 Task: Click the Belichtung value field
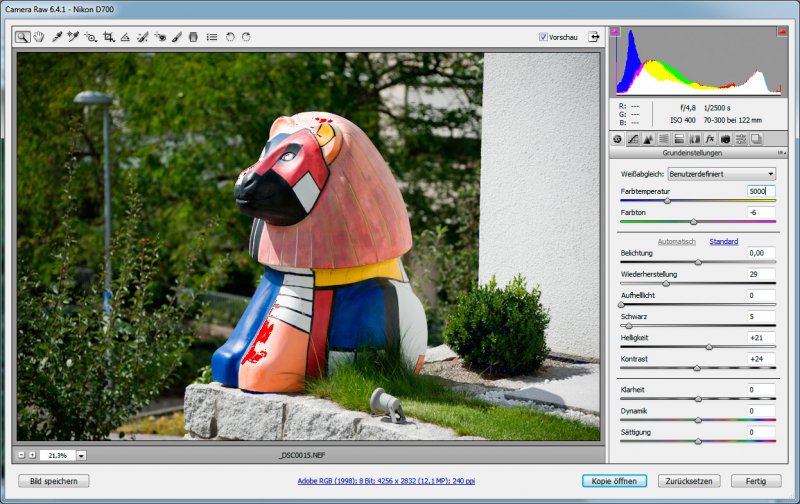pyautogui.click(x=761, y=253)
